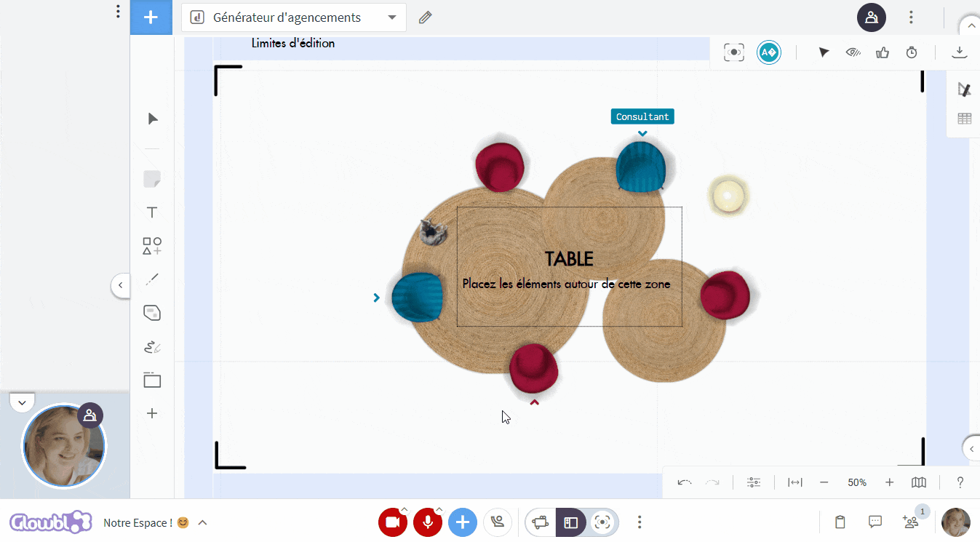Toggle the hide eye icon

853,52
